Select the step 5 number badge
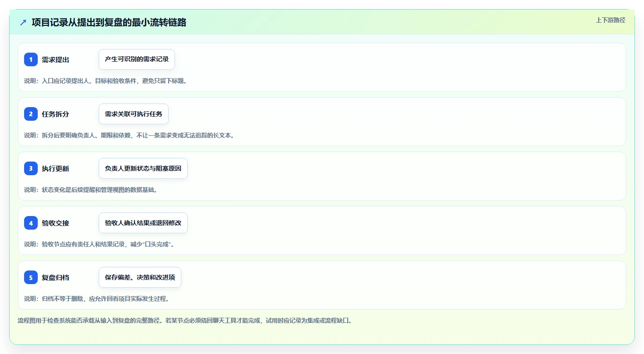This screenshot has height=354, width=644. (x=31, y=277)
